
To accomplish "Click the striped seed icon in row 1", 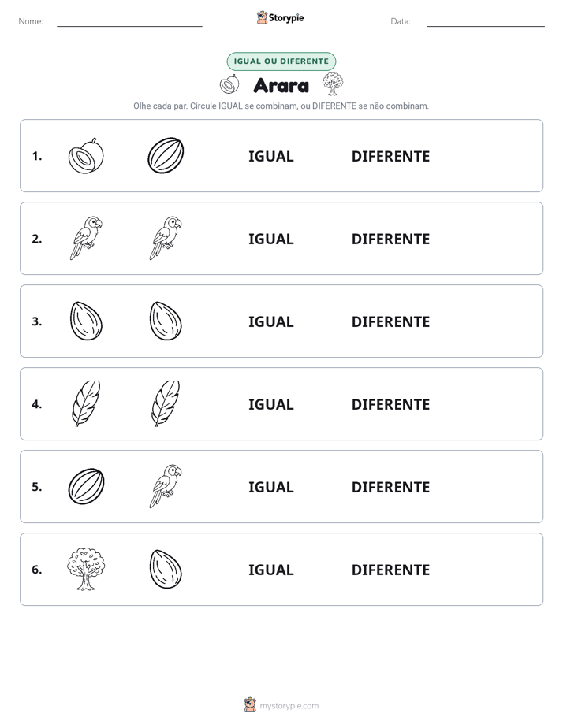I will (166, 156).
